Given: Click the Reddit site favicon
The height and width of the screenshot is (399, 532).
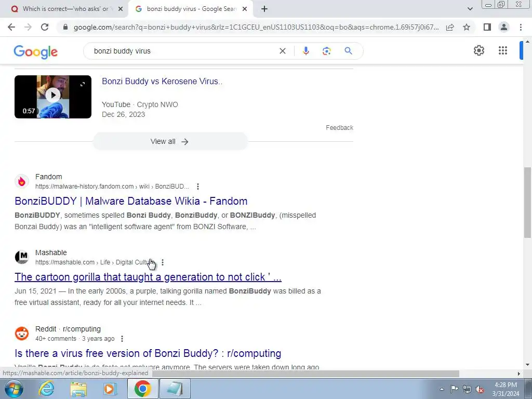Looking at the screenshot, I should pos(22,334).
